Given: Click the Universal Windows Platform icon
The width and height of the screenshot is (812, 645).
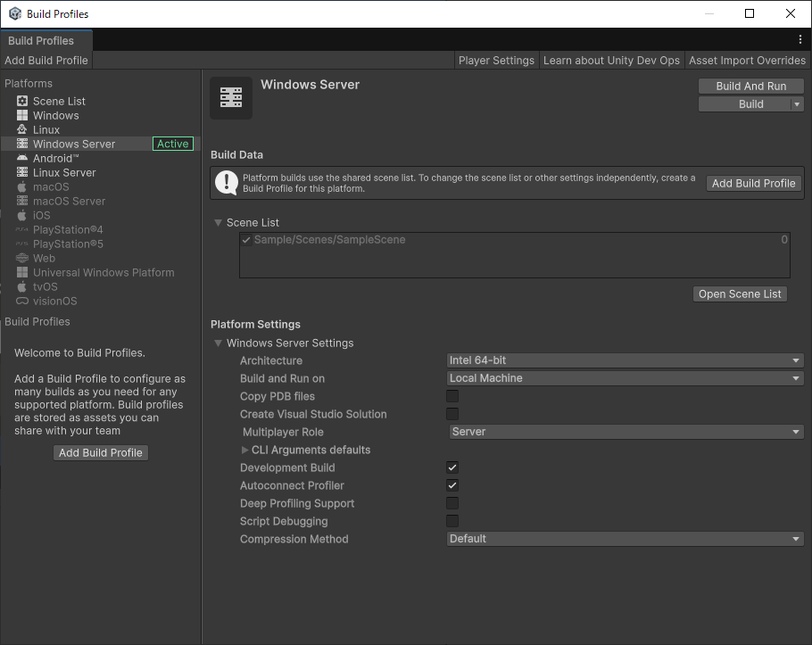Looking at the screenshot, I should coord(22,272).
